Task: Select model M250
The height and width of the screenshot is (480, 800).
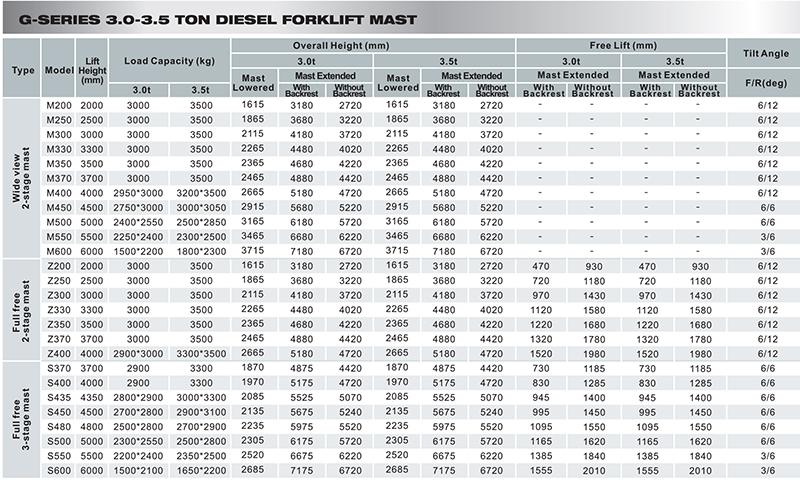Action: [59, 120]
